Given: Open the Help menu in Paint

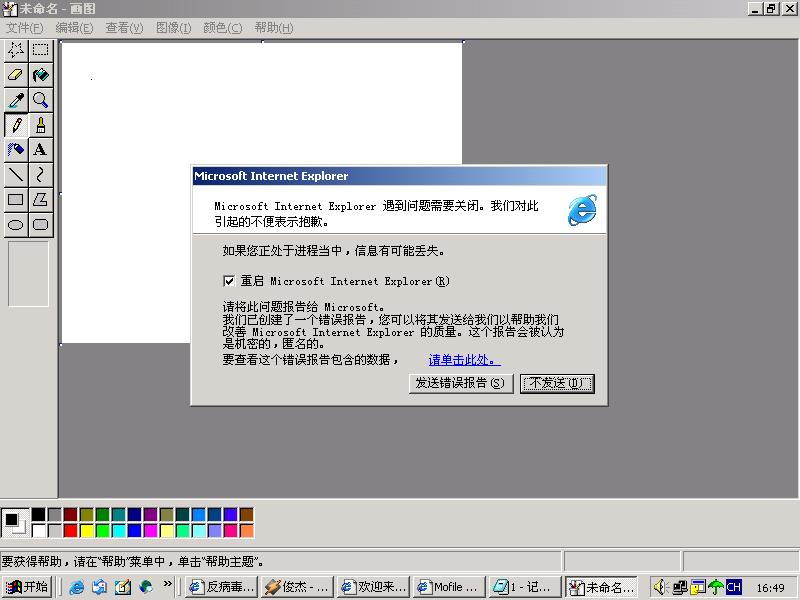Looking at the screenshot, I should [274, 28].
